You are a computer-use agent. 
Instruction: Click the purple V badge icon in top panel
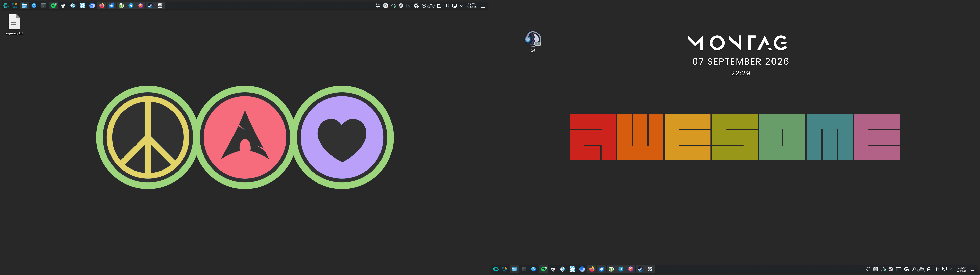tap(141, 6)
